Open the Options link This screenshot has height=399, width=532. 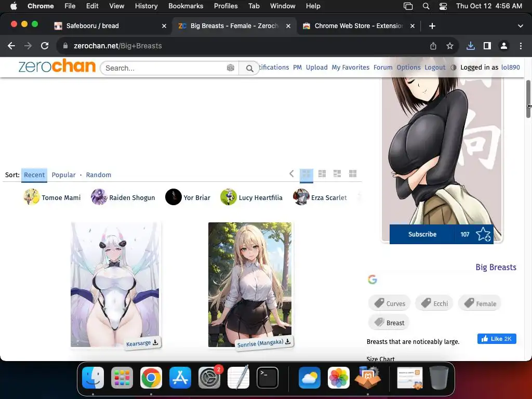coord(408,67)
